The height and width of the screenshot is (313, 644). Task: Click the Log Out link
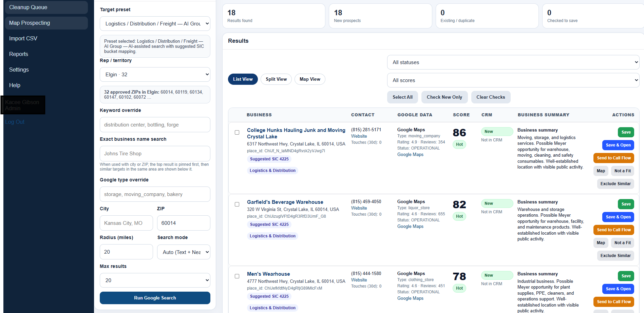click(x=15, y=122)
